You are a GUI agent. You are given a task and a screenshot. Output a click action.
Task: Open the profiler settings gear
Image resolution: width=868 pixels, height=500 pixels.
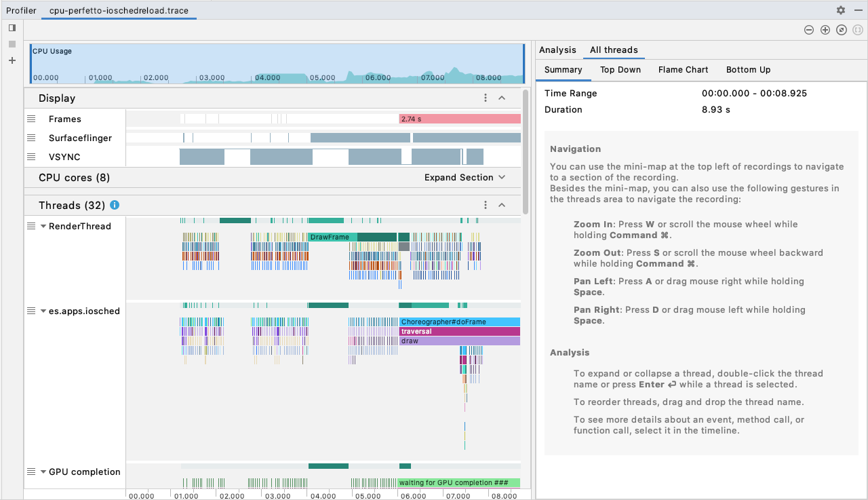(x=841, y=10)
